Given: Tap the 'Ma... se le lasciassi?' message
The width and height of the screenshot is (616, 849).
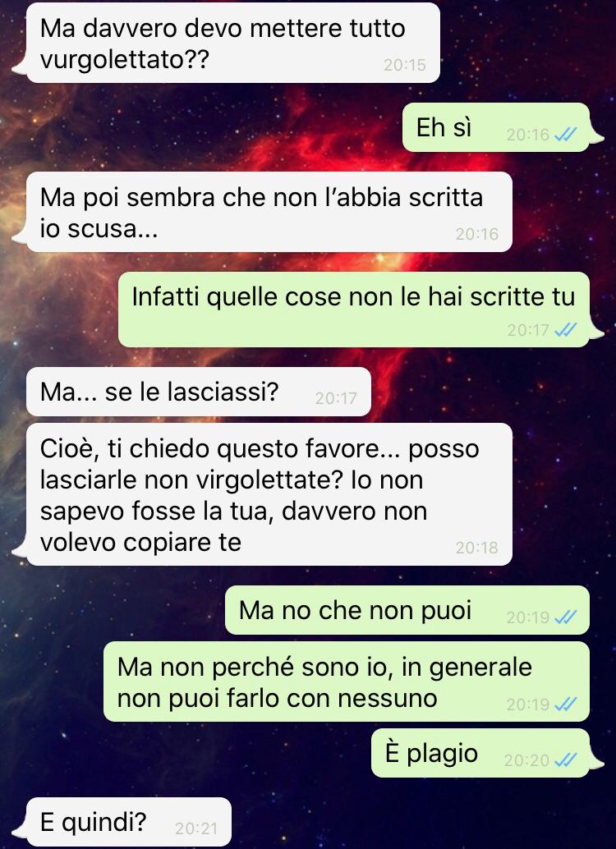Looking at the screenshot, I should 198,392.
